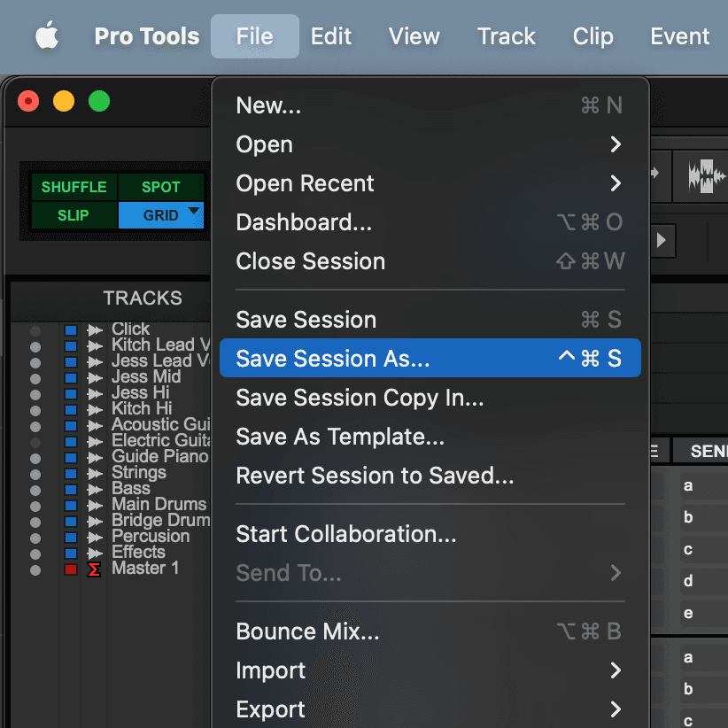728x728 pixels.
Task: Expand the Open Recent submenu
Action: tap(430, 183)
